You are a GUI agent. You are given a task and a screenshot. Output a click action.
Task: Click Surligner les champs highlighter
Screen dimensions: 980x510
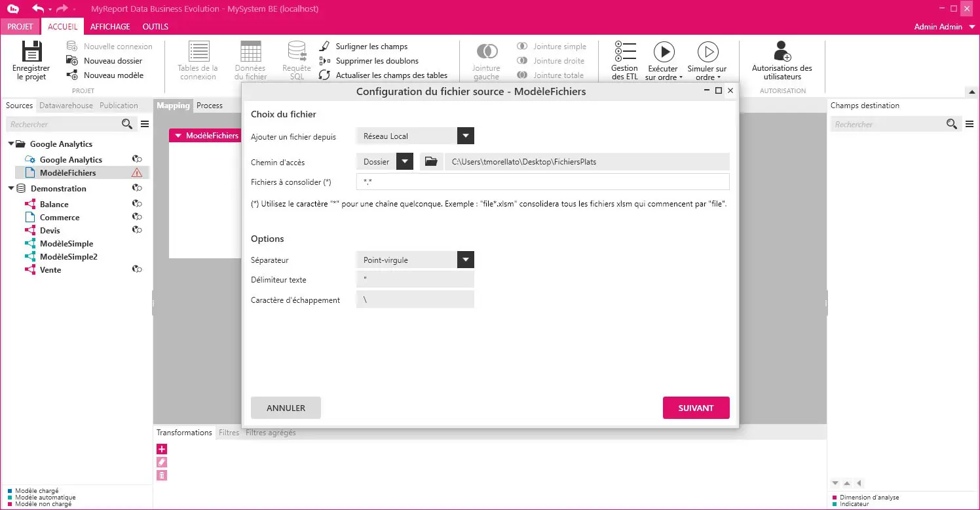[324, 47]
